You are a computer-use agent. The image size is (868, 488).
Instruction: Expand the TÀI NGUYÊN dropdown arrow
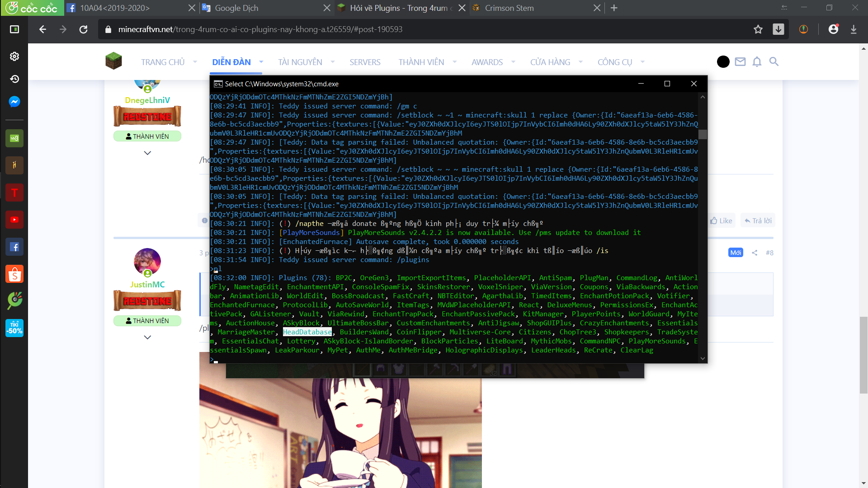point(333,62)
